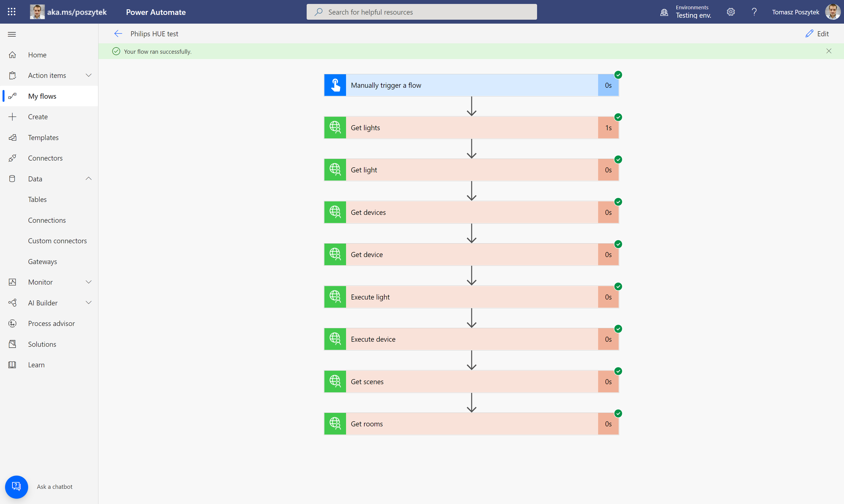
Task: Expand the Action items submenu
Action: tap(89, 75)
